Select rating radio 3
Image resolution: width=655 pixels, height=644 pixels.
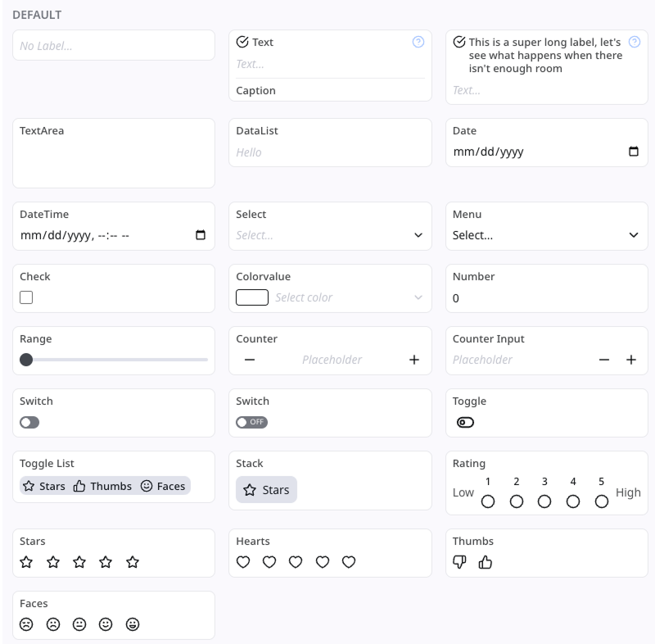544,501
